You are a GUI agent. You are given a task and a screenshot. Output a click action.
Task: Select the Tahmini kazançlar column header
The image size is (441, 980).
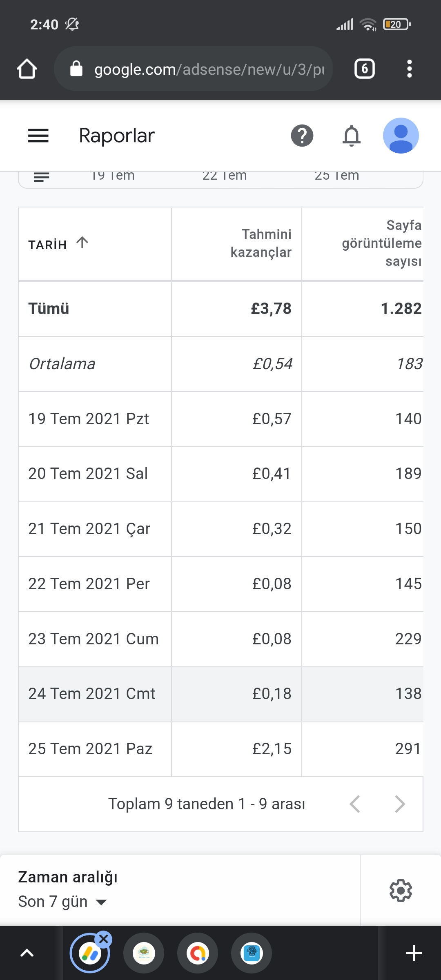pyautogui.click(x=261, y=243)
